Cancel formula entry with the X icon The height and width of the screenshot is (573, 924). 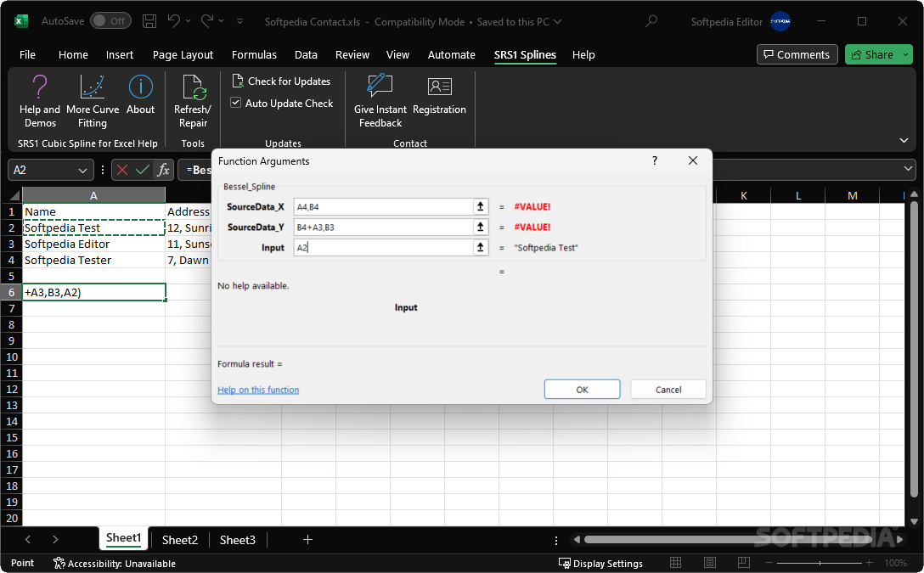coord(122,170)
